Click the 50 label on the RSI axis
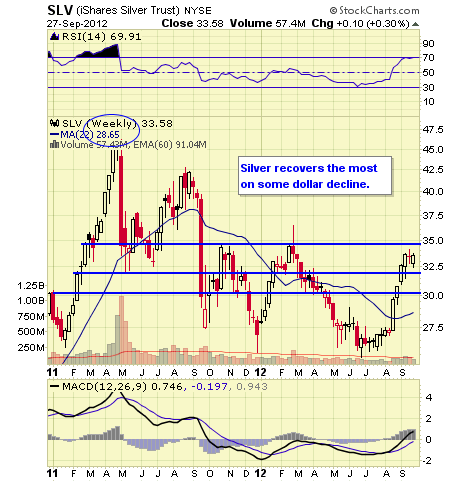The width and height of the screenshot is (460, 482). pyautogui.click(x=429, y=72)
